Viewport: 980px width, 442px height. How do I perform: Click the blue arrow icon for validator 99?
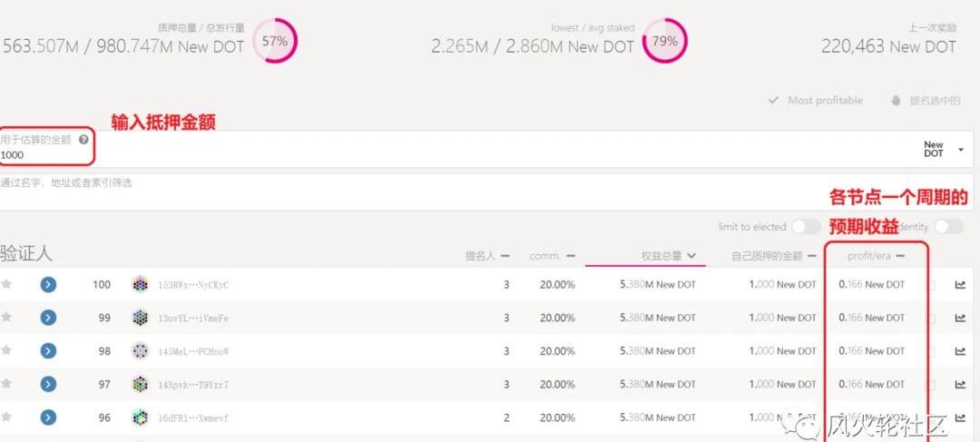48,318
